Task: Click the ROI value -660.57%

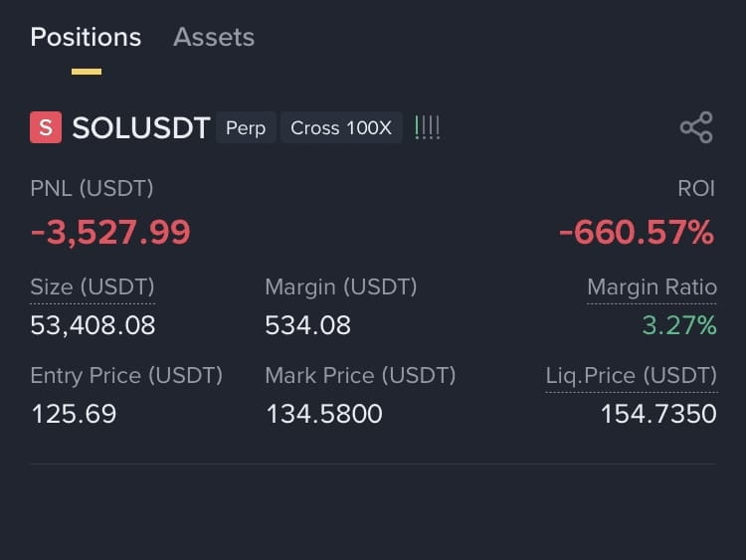Action: coord(637,232)
